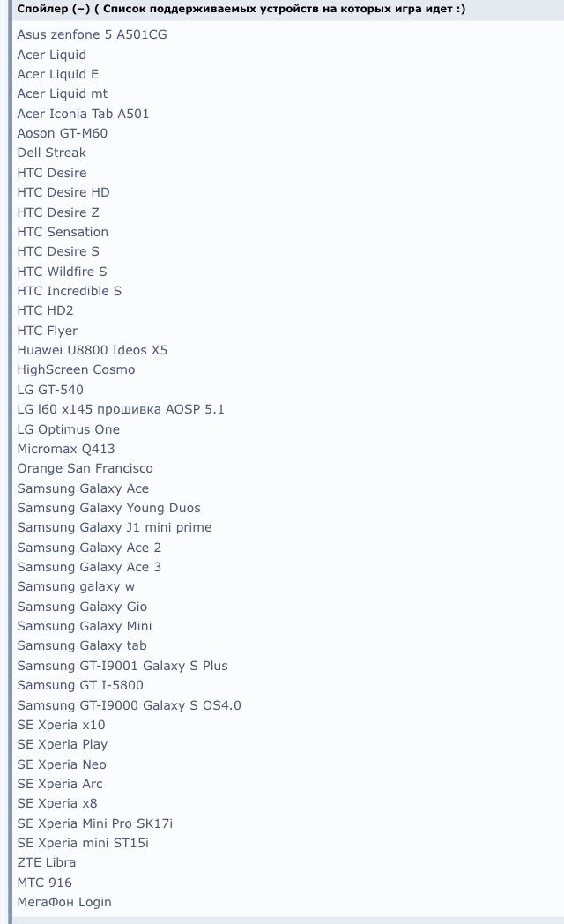Click the SE Xperia Play entry
564x924 pixels.
click(x=63, y=744)
